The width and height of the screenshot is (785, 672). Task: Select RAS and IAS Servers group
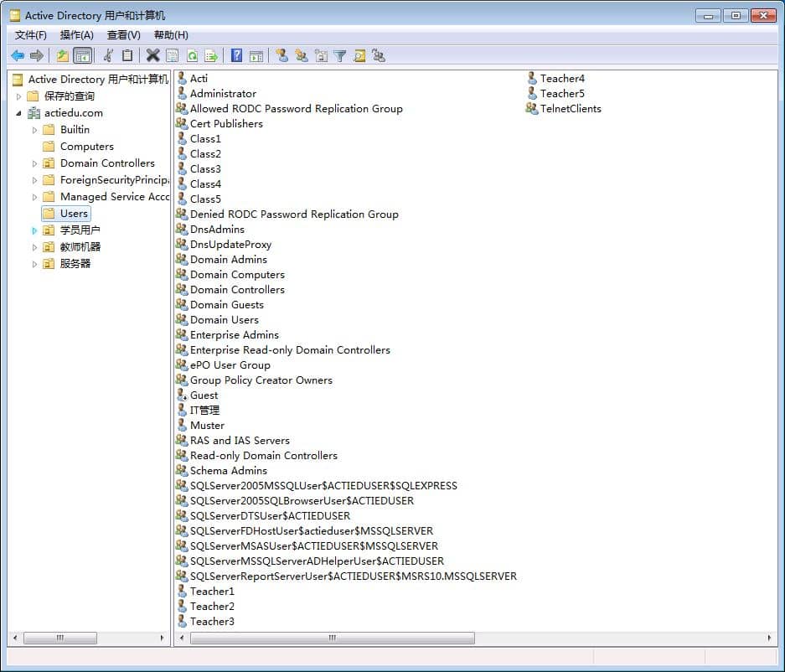coord(240,440)
